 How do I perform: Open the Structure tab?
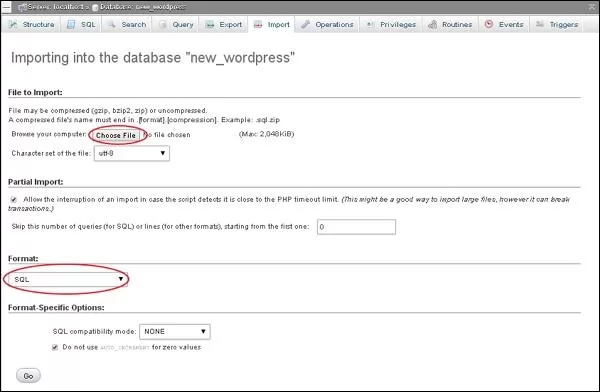[x=31, y=24]
